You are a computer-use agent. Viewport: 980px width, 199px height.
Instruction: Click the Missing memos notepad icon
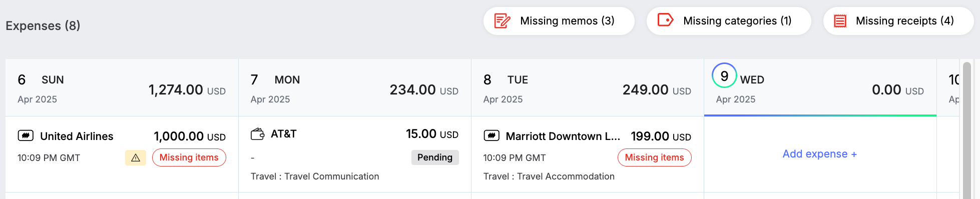coord(502,21)
